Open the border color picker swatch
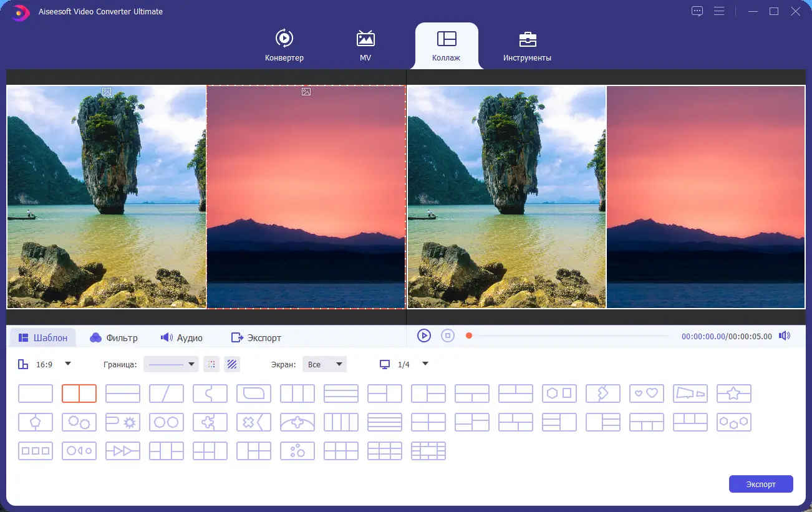This screenshot has width=812, height=512. [211, 364]
